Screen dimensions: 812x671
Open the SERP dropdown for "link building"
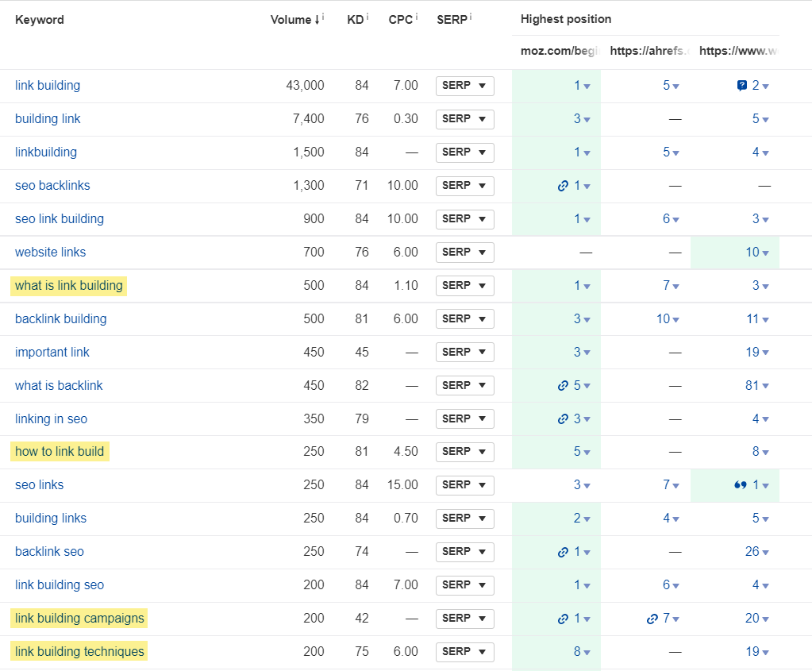[464, 86]
